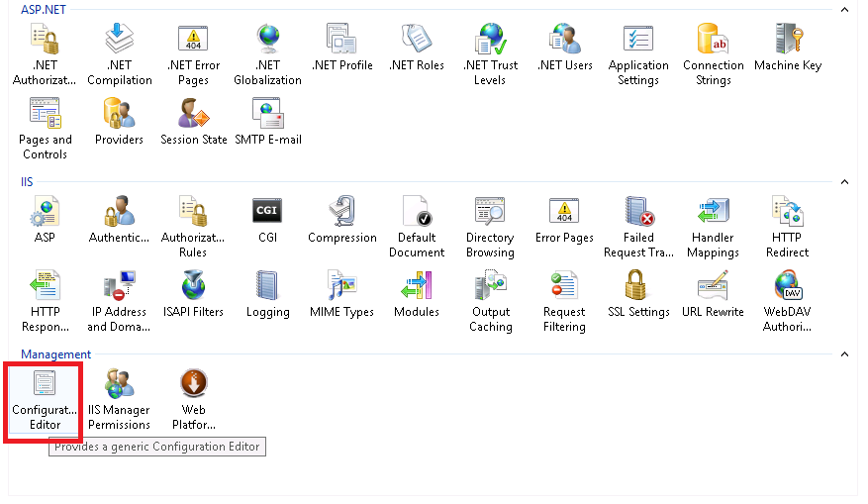Viewport: 868px width, 504px height.
Task: Open IIS Manager Permissions
Action: coord(119,399)
